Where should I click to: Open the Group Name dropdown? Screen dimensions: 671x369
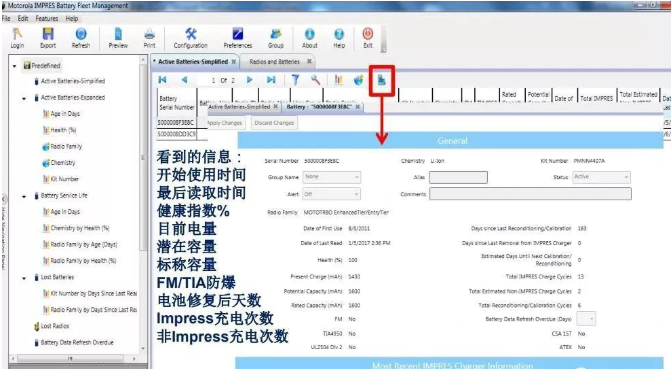(x=332, y=177)
